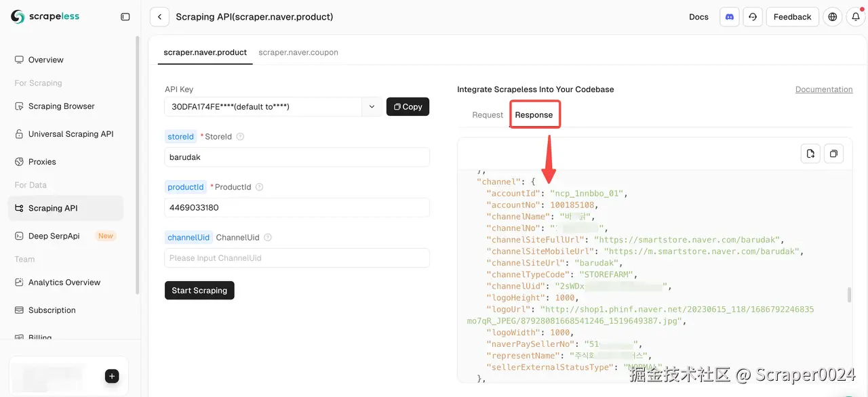
Task: Click the plus icon in sidebar footer
Action: click(x=113, y=376)
